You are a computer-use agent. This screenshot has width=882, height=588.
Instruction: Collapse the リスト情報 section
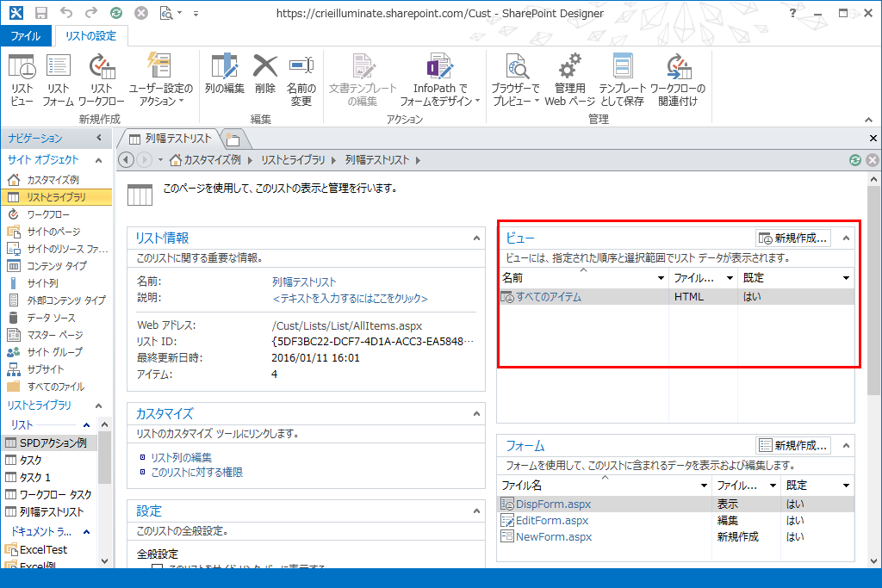click(x=476, y=238)
